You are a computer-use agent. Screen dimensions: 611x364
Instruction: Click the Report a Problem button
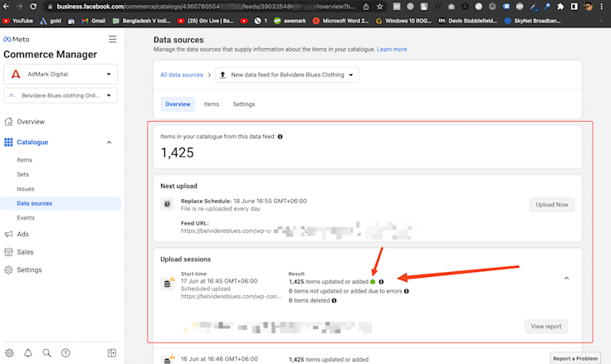(x=575, y=358)
